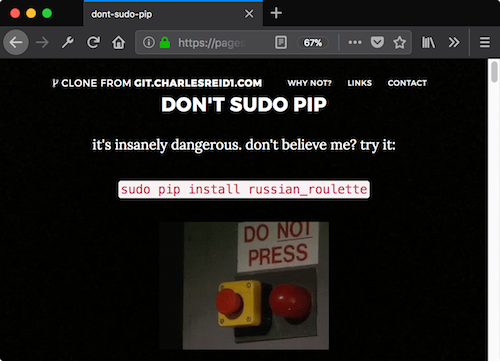Save page to Pocket icon
The image size is (500, 361).
tap(377, 42)
